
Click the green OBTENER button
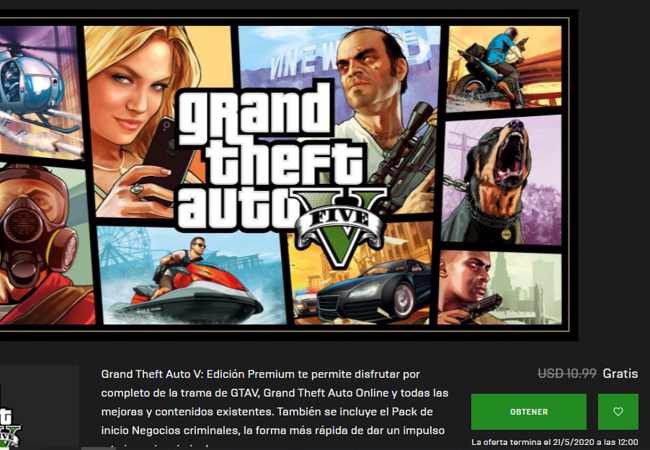529,411
